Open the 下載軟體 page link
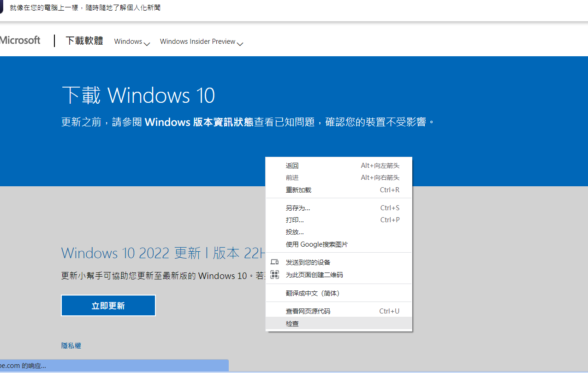This screenshot has width=588, height=373. point(84,41)
